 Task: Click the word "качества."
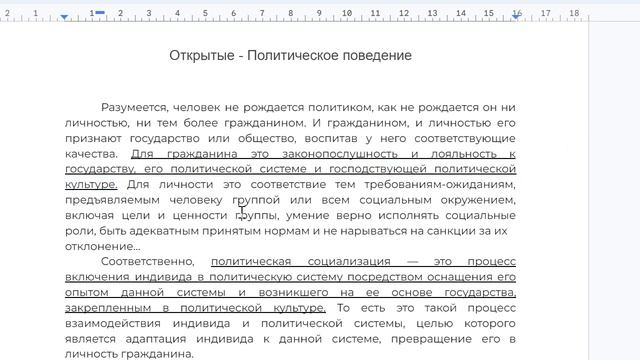(x=91, y=154)
